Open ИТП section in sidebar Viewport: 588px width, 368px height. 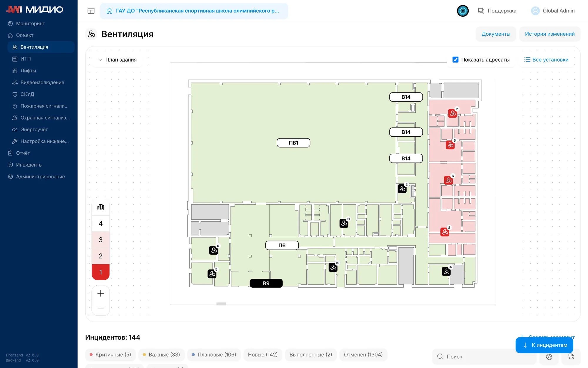pos(26,59)
